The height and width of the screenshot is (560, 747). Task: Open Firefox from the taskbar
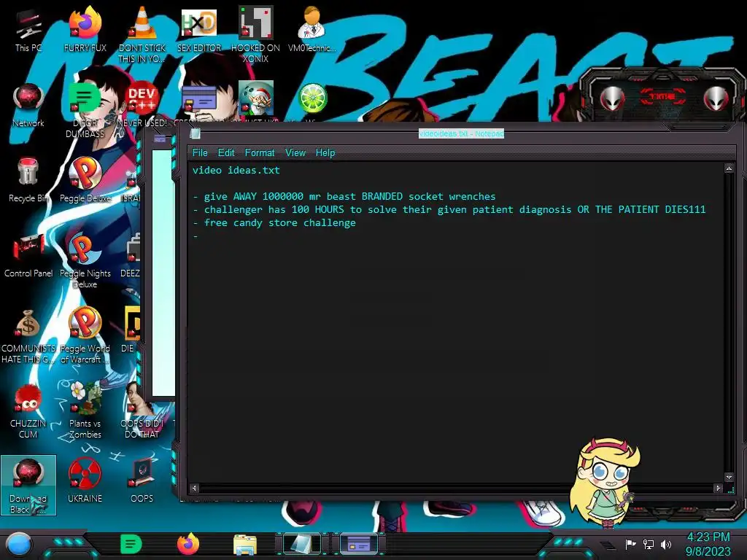(188, 544)
